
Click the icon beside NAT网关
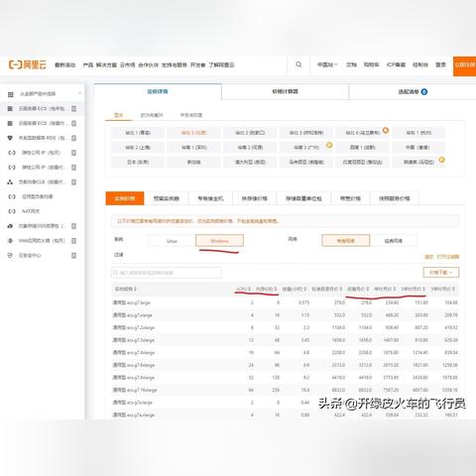click(x=12, y=211)
